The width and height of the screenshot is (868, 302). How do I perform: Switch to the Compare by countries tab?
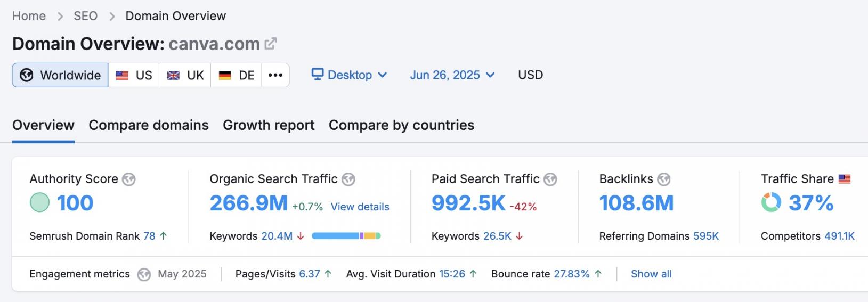pos(401,125)
